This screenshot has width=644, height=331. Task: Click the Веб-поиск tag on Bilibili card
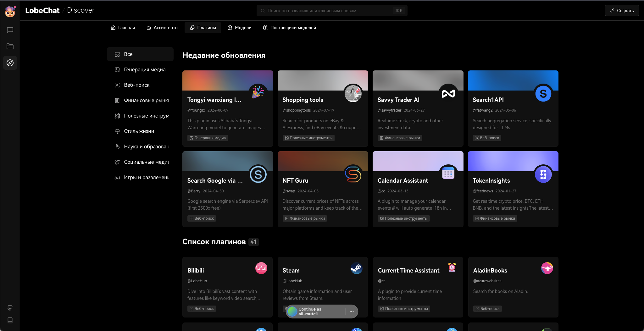(202, 309)
